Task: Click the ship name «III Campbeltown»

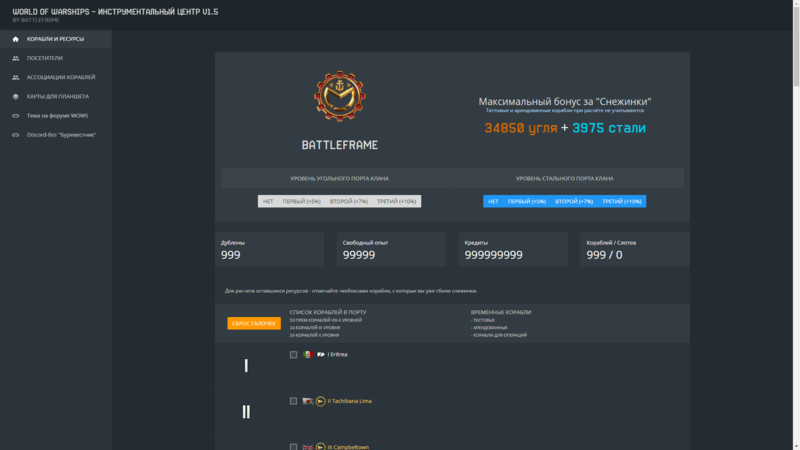Action: tap(348, 447)
